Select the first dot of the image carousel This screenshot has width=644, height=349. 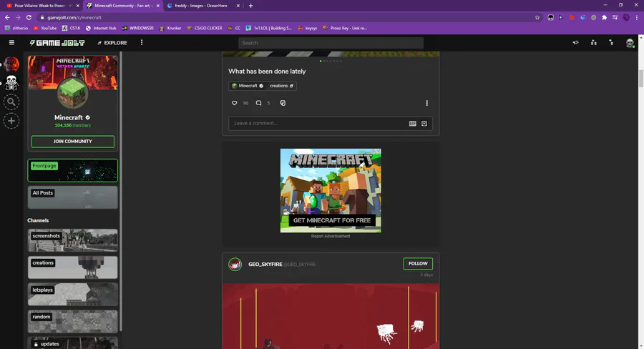click(321, 62)
